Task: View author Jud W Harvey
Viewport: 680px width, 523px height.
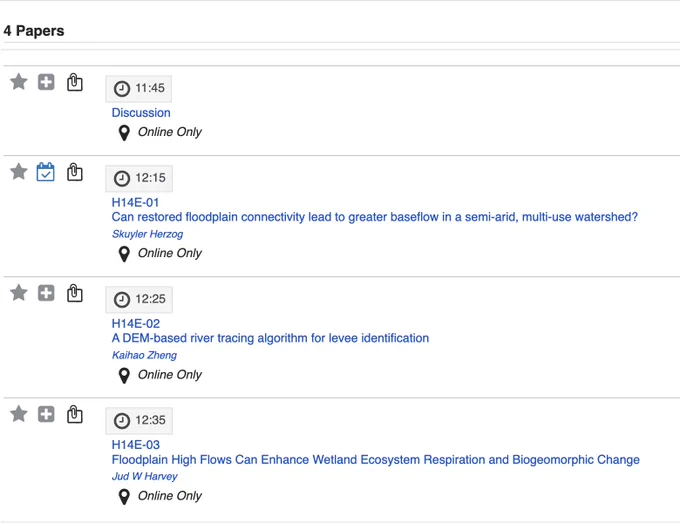Action: 144,476
